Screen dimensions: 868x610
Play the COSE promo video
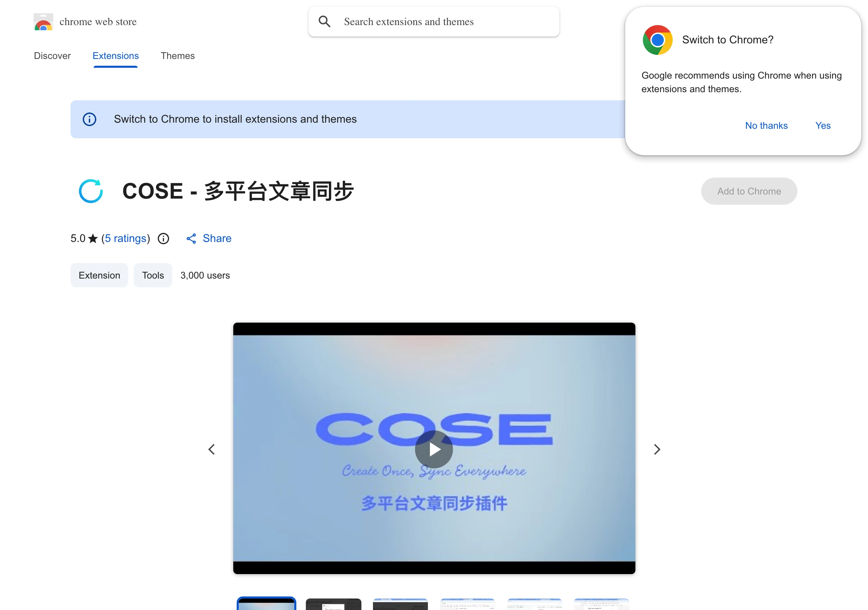pos(434,449)
